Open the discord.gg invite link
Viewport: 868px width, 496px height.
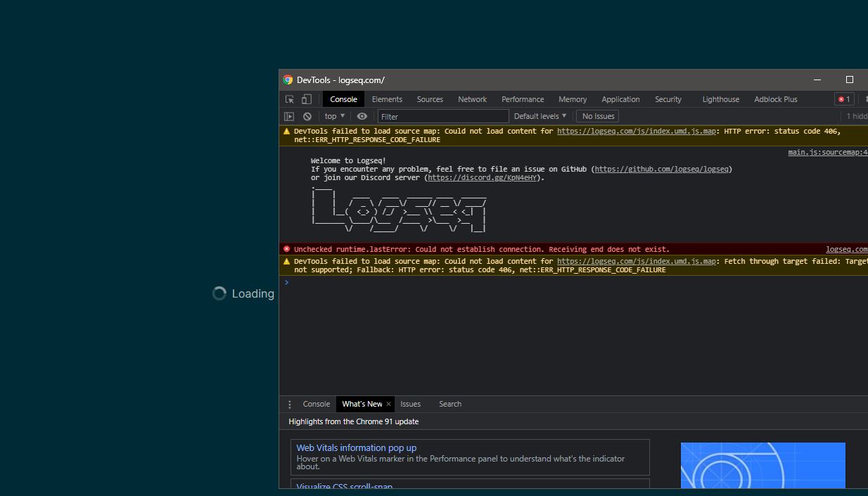pyautogui.click(x=483, y=177)
